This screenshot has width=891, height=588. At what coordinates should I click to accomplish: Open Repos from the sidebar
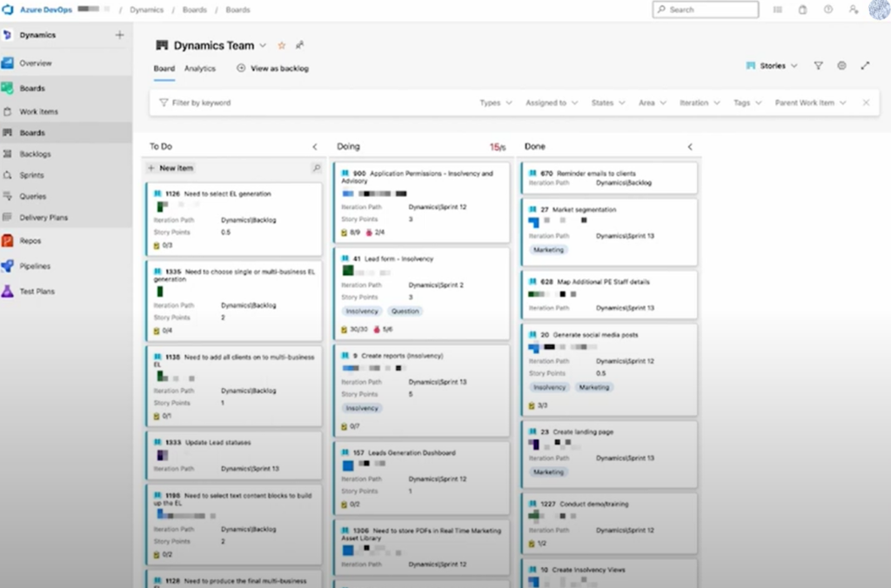pos(30,241)
